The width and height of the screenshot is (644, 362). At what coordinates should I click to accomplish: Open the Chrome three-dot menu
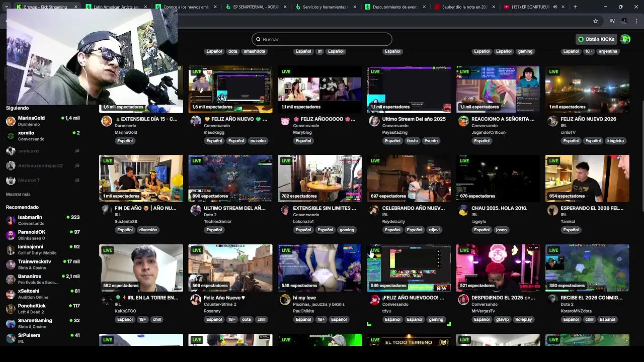[637, 21]
